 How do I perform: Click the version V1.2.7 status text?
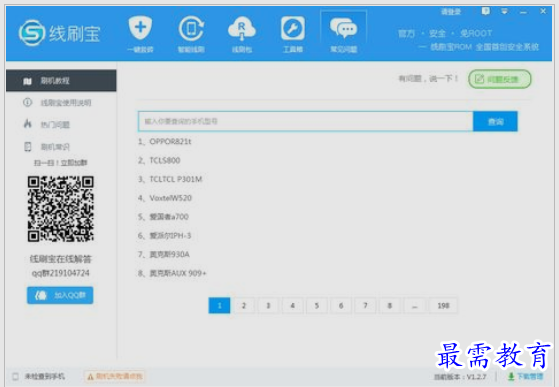click(460, 377)
